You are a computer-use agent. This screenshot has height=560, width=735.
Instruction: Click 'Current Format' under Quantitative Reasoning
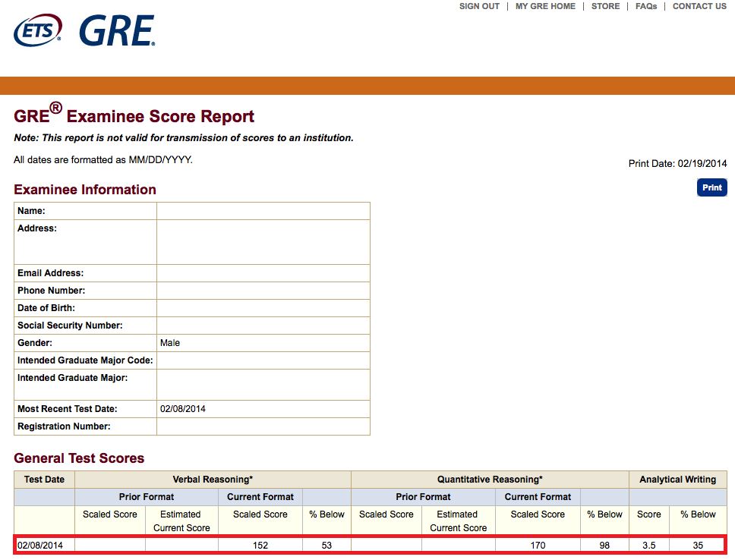(538, 497)
